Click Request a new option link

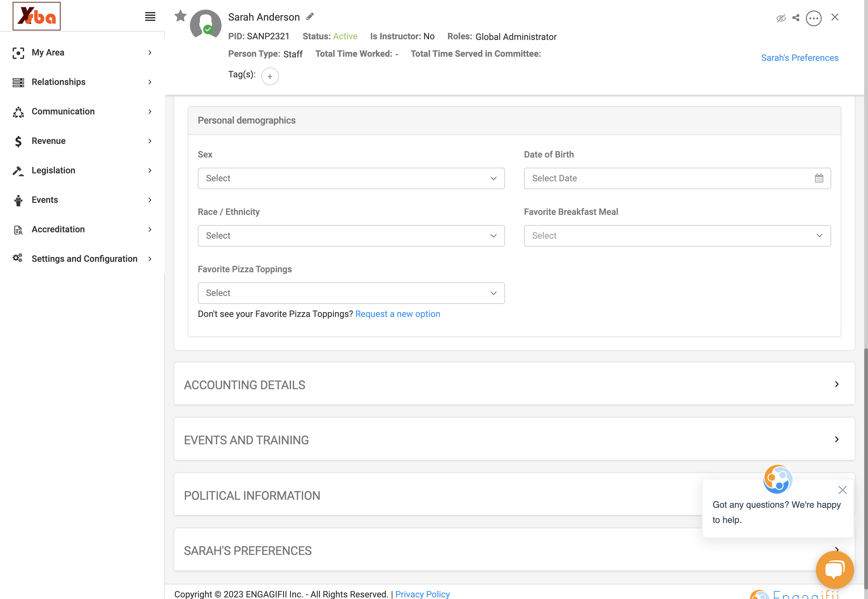point(398,314)
